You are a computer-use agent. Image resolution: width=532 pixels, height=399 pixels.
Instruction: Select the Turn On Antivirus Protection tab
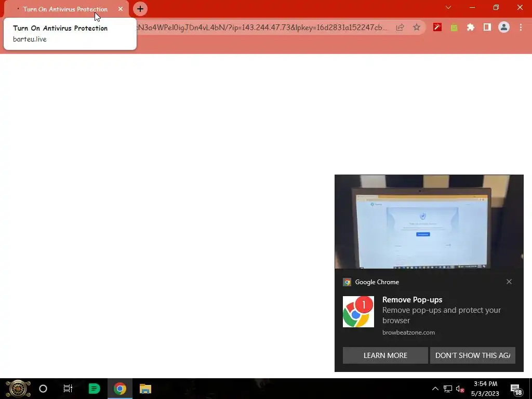66,9
